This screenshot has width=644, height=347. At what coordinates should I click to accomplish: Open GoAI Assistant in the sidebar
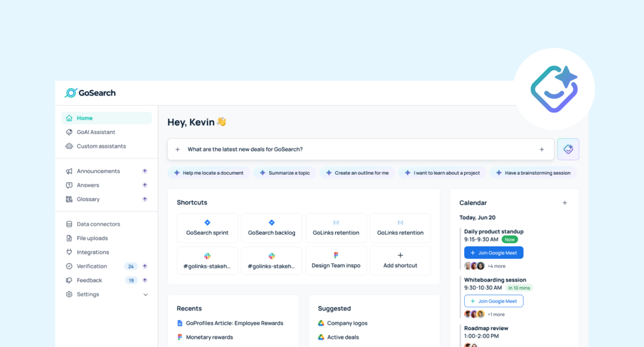pos(96,132)
